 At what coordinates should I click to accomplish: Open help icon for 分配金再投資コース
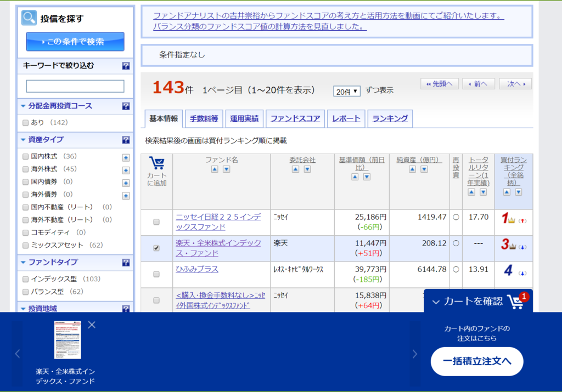(126, 106)
